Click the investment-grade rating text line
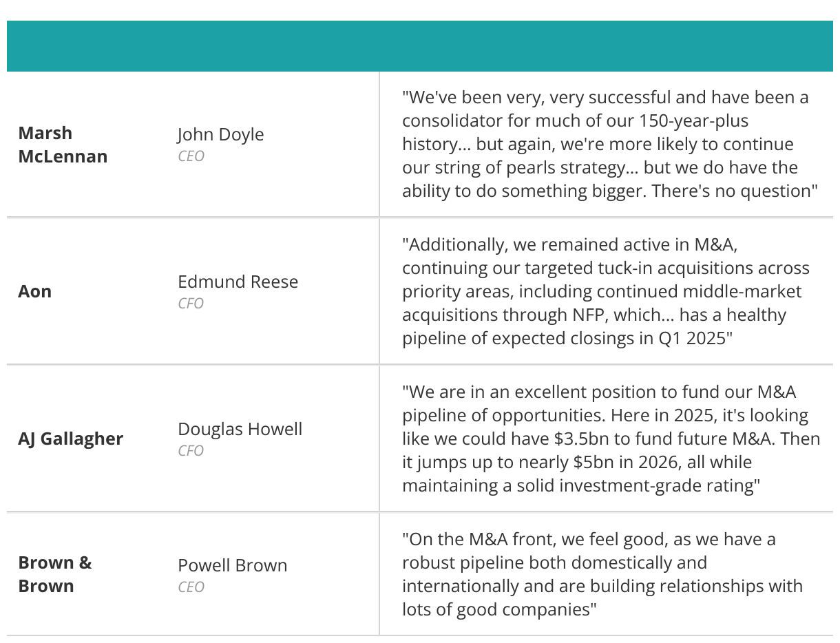The width and height of the screenshot is (840, 643). click(x=581, y=485)
